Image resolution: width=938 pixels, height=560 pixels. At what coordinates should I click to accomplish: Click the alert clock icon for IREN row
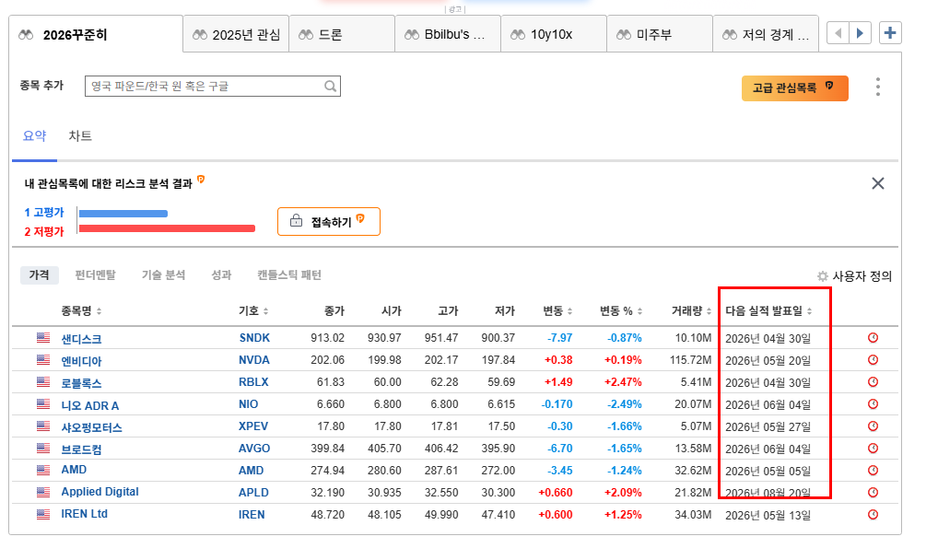click(873, 515)
